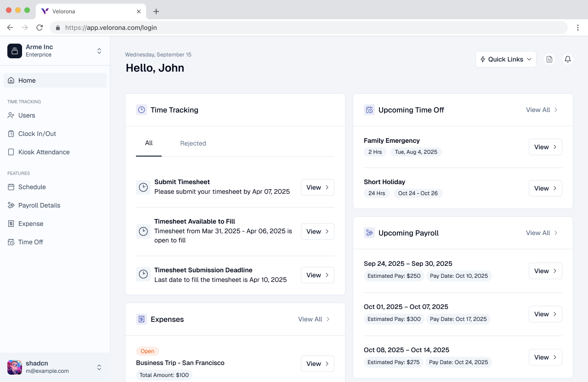Open the document icon beside Quick Links
This screenshot has width=588, height=382.
click(x=549, y=59)
